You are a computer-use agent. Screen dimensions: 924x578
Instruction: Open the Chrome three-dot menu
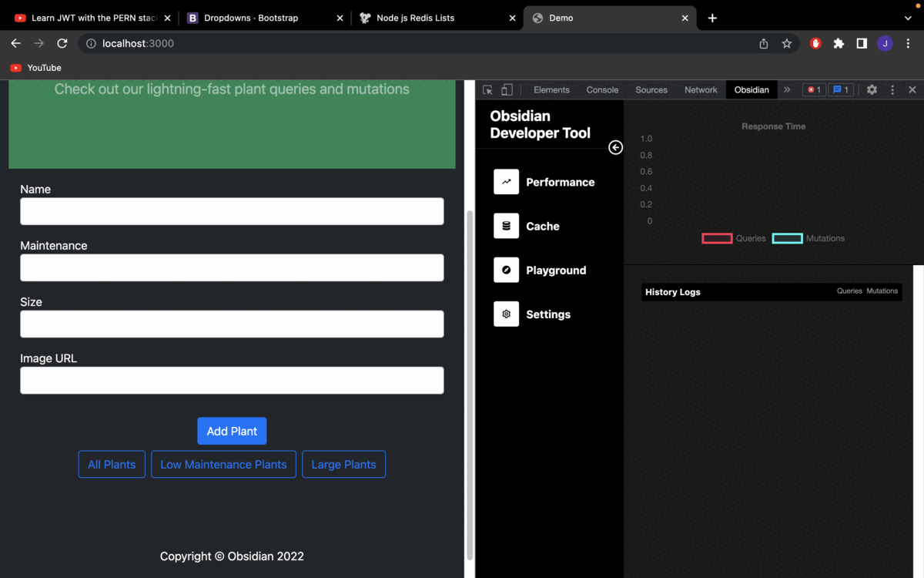click(908, 43)
